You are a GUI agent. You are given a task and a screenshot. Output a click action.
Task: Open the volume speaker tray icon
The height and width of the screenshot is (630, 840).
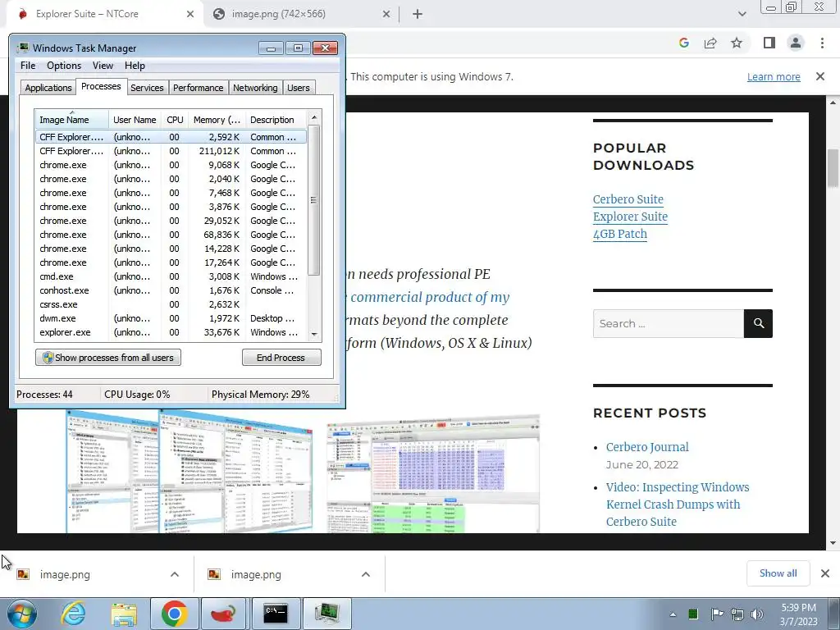pyautogui.click(x=757, y=614)
